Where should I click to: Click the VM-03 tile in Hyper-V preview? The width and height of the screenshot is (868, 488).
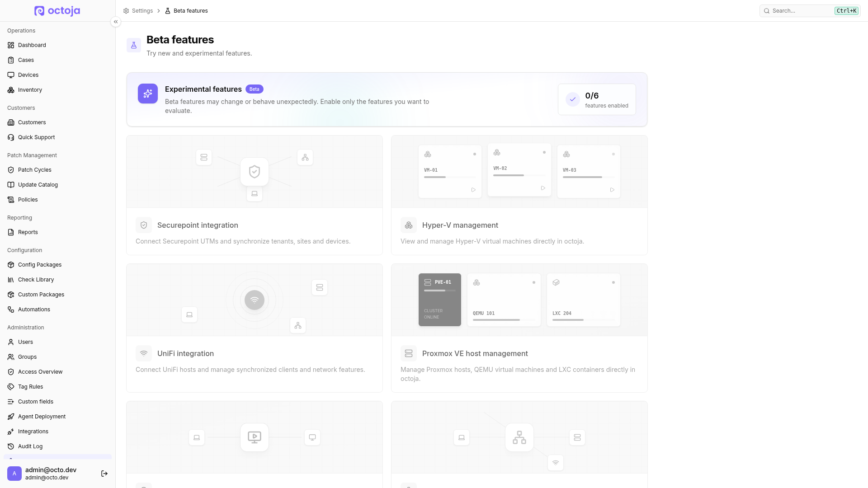(589, 172)
